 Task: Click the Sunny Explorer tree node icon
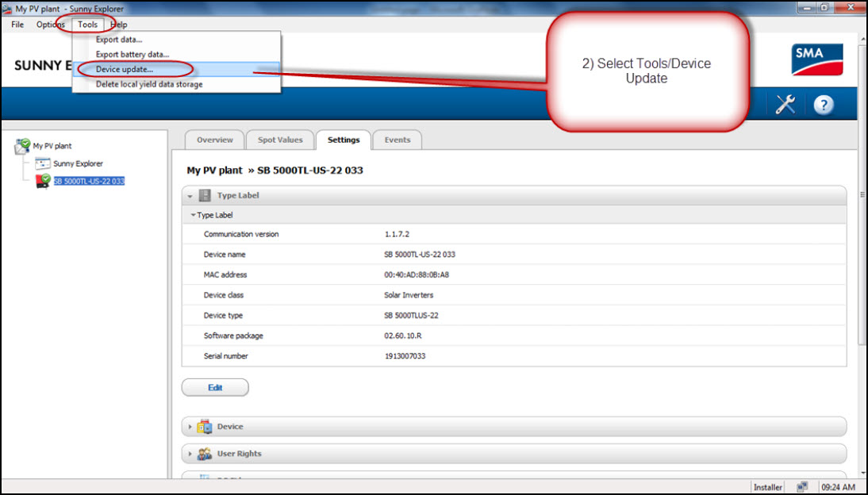click(x=43, y=163)
